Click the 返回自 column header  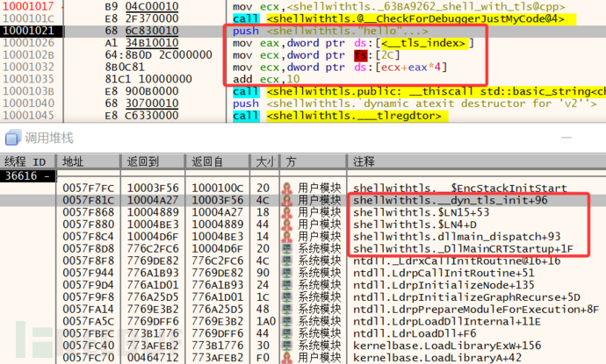[x=218, y=161]
